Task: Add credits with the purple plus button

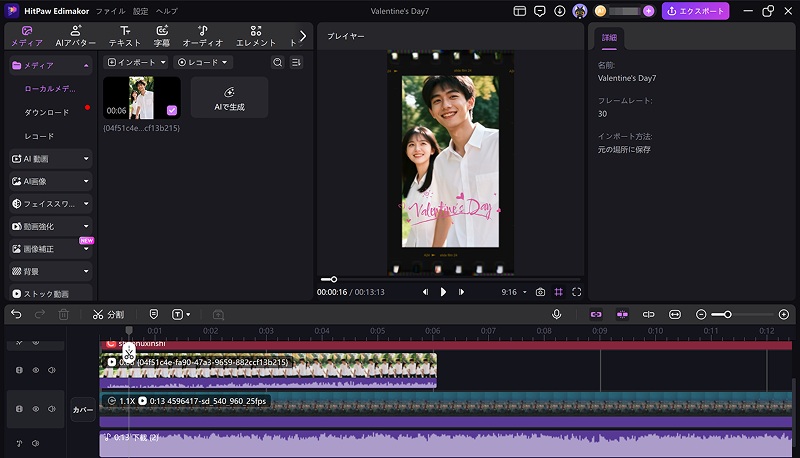Action: (x=648, y=11)
